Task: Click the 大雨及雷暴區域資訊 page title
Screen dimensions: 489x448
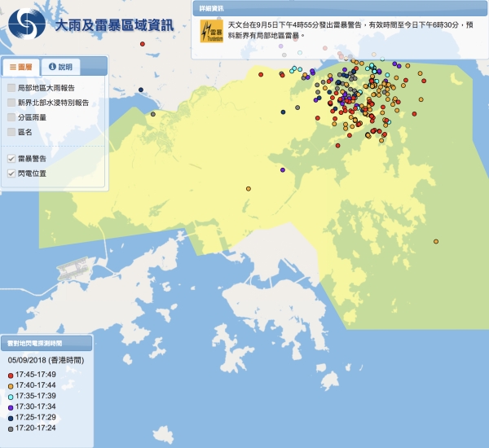Action: [114, 24]
